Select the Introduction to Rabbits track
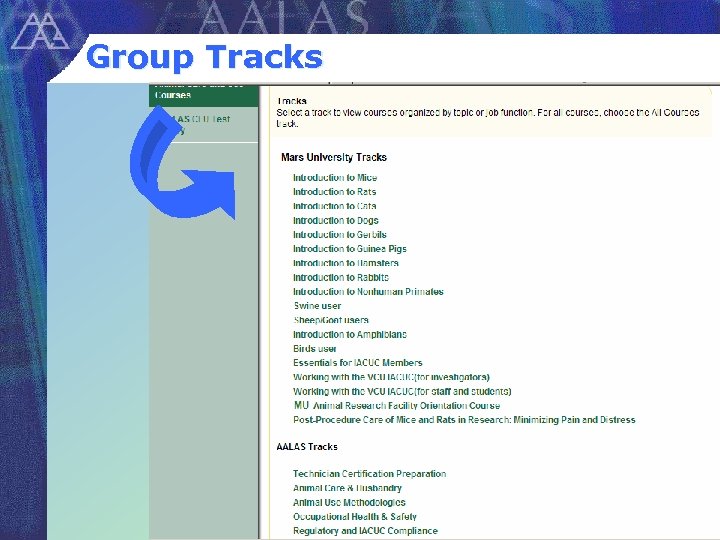 tap(341, 277)
